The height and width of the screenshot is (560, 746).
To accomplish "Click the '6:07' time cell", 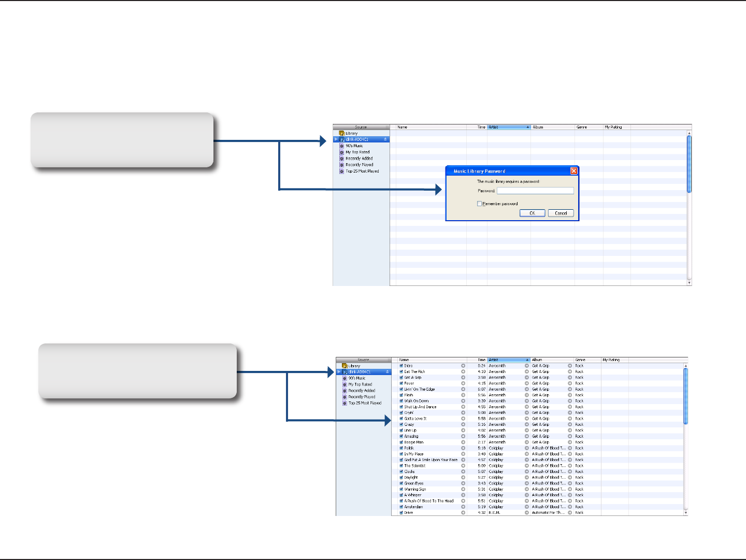I will click(482, 390).
